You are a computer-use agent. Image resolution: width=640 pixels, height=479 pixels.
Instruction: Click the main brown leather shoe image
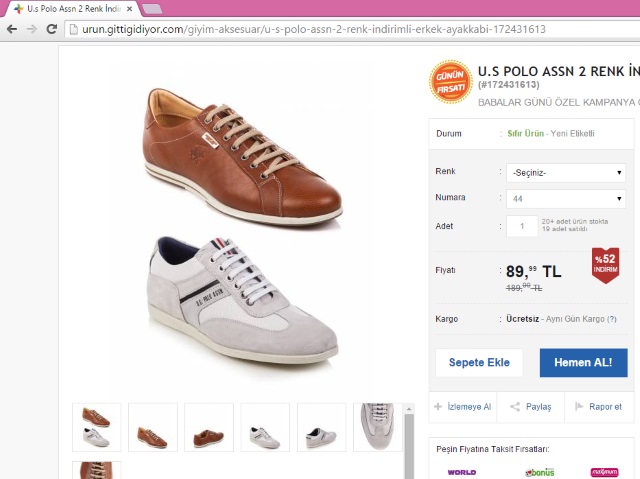(x=243, y=156)
